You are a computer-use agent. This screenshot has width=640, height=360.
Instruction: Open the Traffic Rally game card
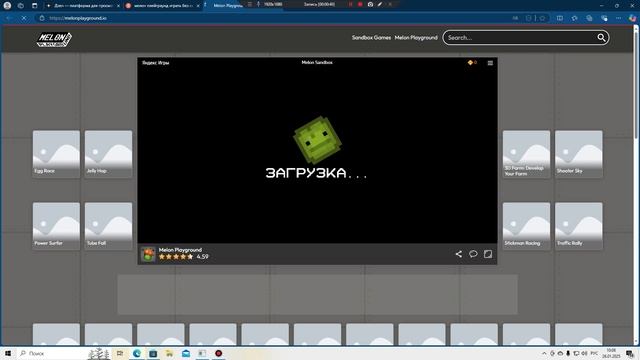[x=579, y=226]
